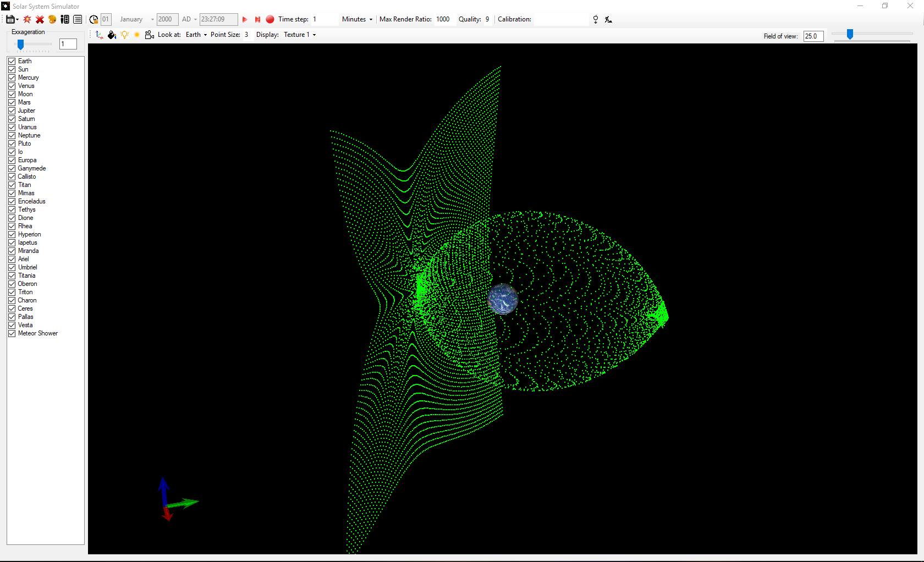Image resolution: width=924 pixels, height=562 pixels.
Task: Select the starburst explosion toolbar icon
Action: [26, 19]
